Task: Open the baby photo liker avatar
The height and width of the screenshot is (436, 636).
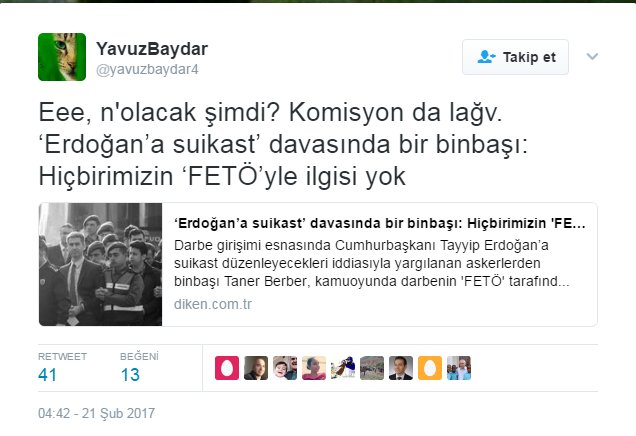Action: click(285, 368)
